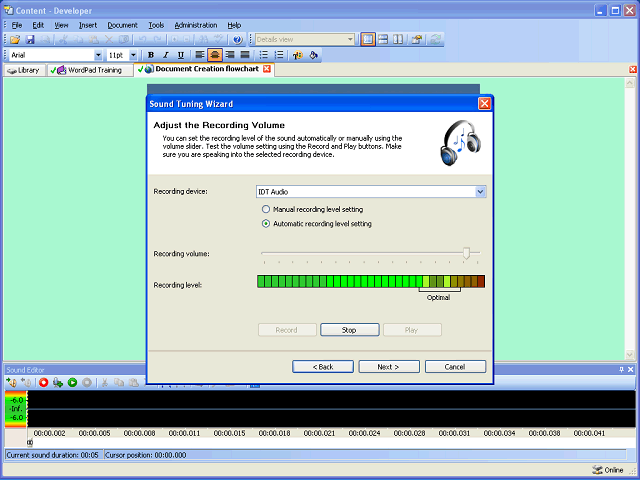The height and width of the screenshot is (480, 640).
Task: Switch to the WordPad Training tab
Action: tap(90, 70)
